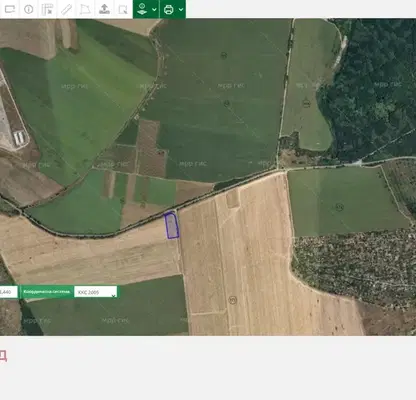Screen dimensions: 416x400
Task: Click the blue outlined parcel on map
Action: (x=172, y=226)
